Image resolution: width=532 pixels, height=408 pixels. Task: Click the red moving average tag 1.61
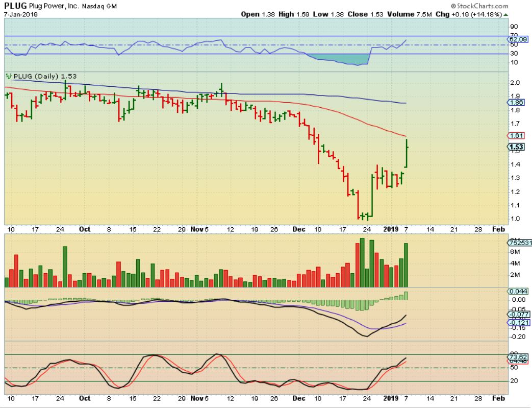(516, 135)
